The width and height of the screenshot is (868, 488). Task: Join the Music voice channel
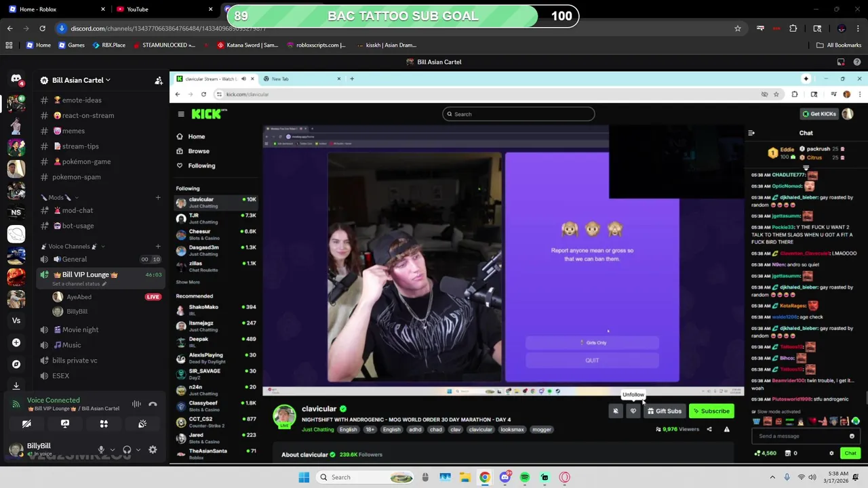[x=100, y=345]
